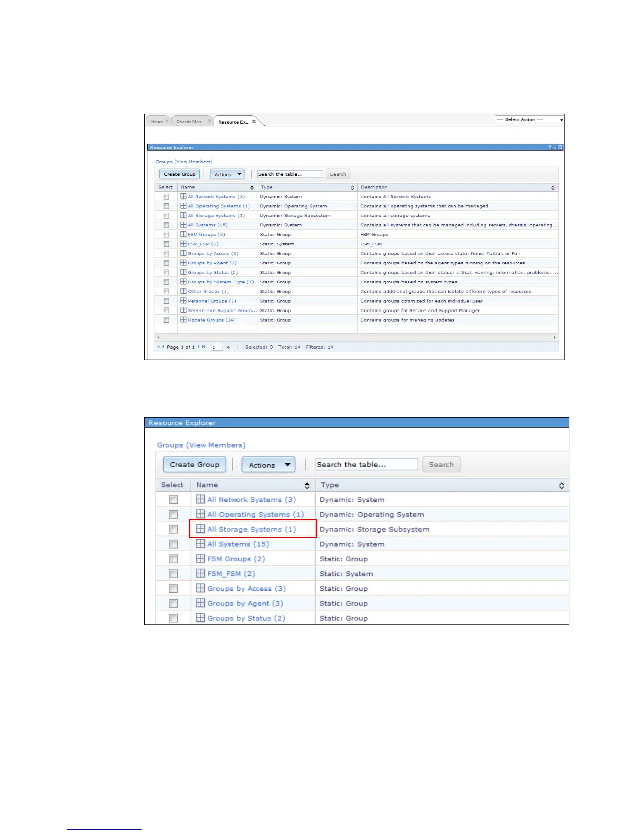Click Create Group button in lower screenshot

tap(195, 464)
